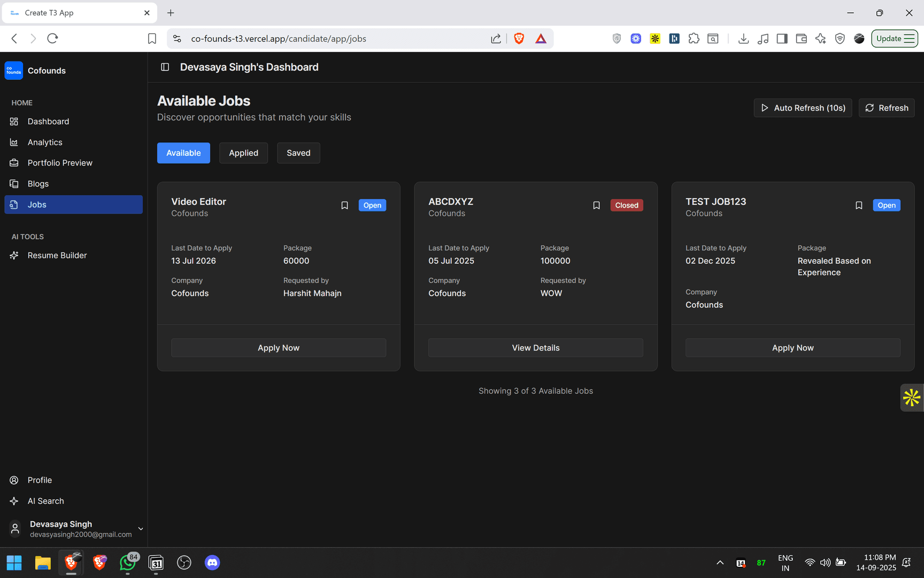
Task: Apply Now for Video Editor job
Action: pyautogui.click(x=279, y=348)
